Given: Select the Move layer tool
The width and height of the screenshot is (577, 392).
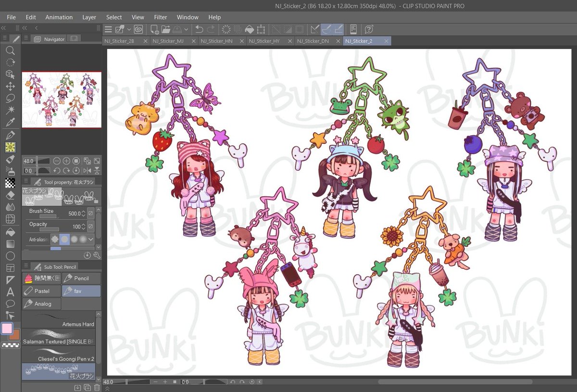Looking at the screenshot, I should (x=10, y=87).
